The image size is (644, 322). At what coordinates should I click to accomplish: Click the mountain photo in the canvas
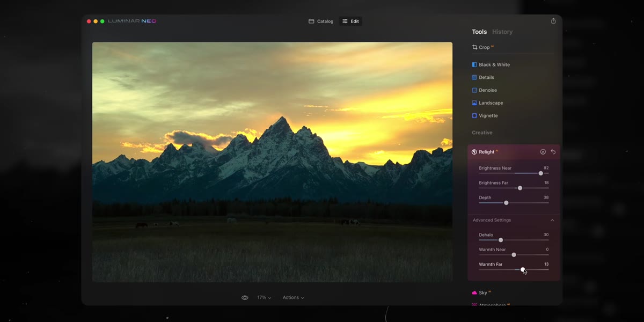(x=272, y=162)
